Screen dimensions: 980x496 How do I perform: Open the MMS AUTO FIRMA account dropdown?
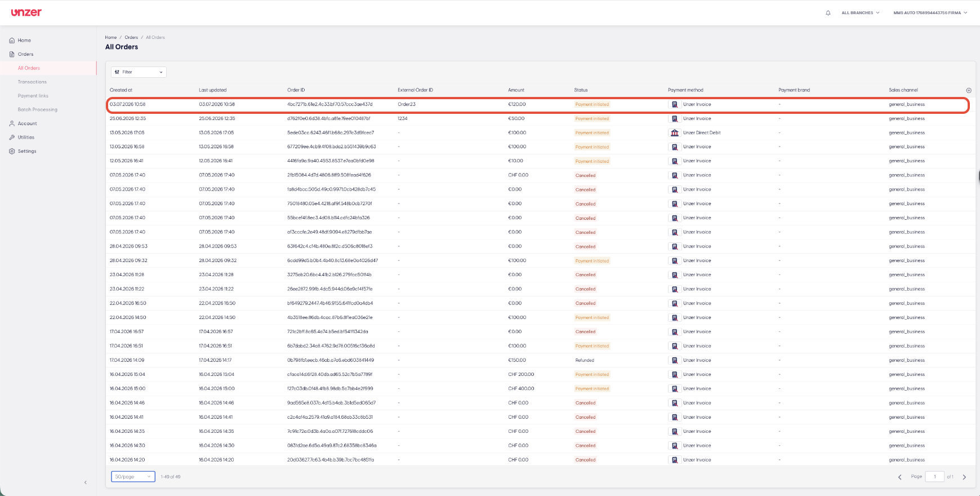point(930,13)
